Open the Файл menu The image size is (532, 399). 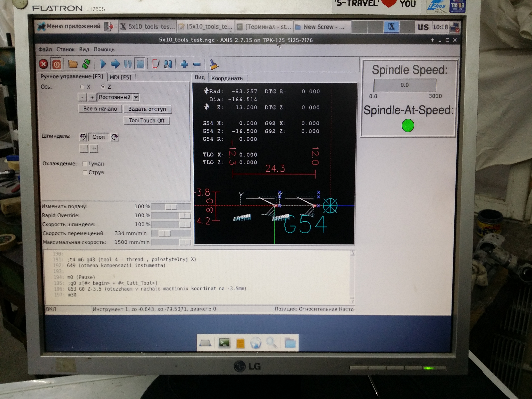45,49
